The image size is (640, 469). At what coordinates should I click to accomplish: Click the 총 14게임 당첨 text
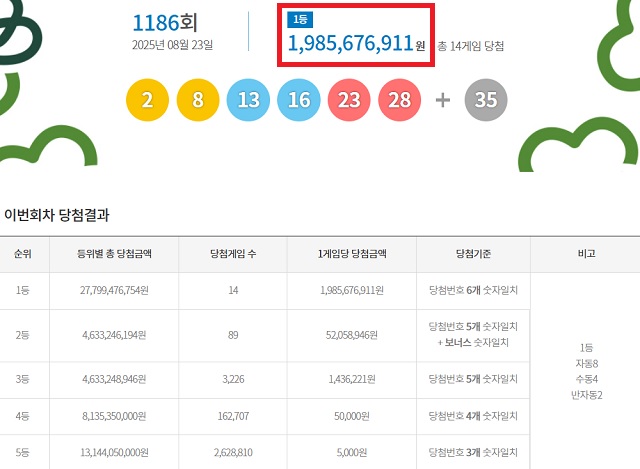[471, 46]
